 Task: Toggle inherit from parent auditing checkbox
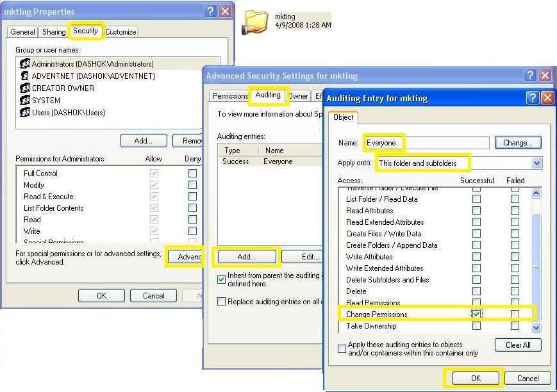tap(221, 279)
